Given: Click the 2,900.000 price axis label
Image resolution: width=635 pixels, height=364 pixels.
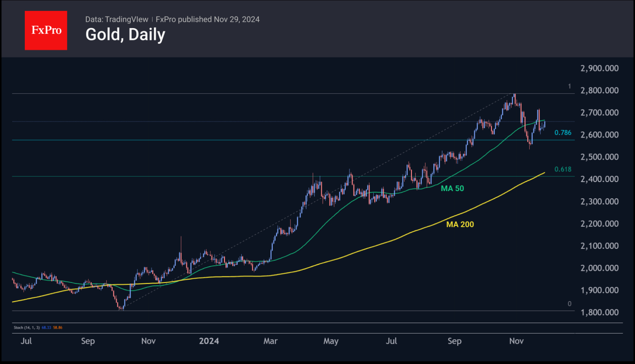Looking at the screenshot, I should click(x=600, y=68).
